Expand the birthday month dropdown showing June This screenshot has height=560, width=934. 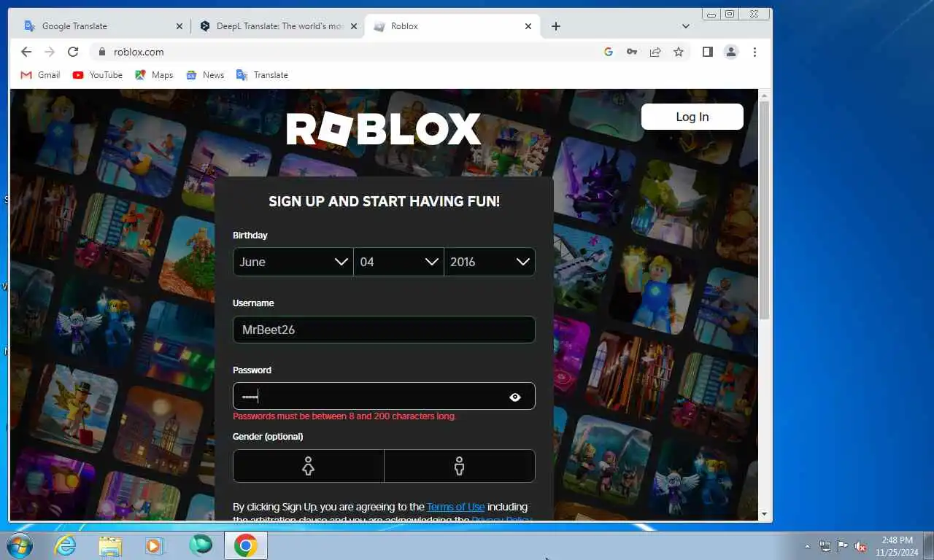point(293,262)
